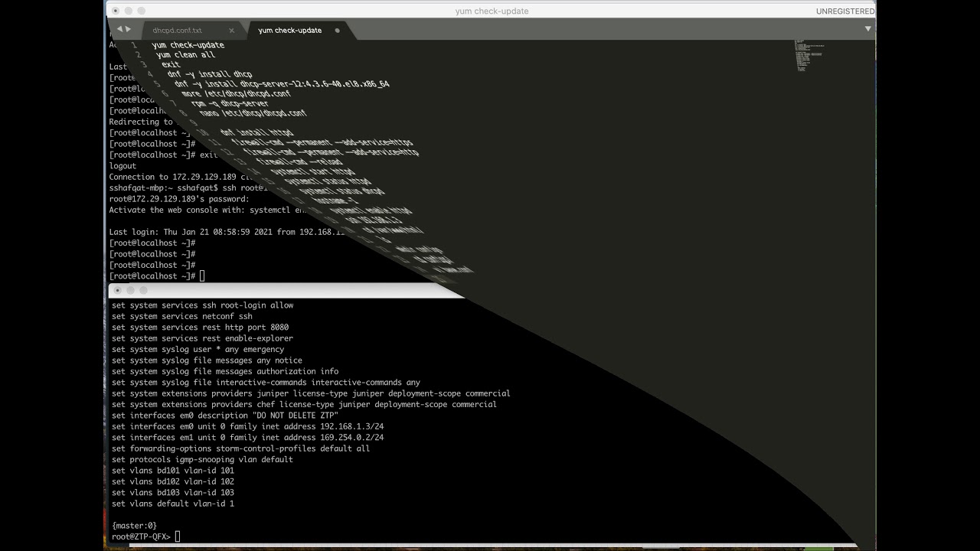Click the logout line in upper terminal
Viewport: 980px width, 551px height.
point(122,166)
